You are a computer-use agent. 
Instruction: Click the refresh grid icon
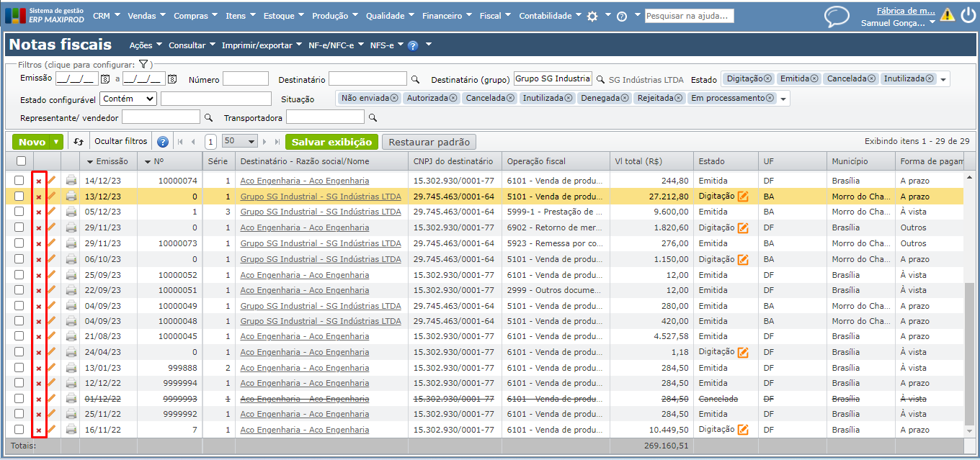point(79,142)
